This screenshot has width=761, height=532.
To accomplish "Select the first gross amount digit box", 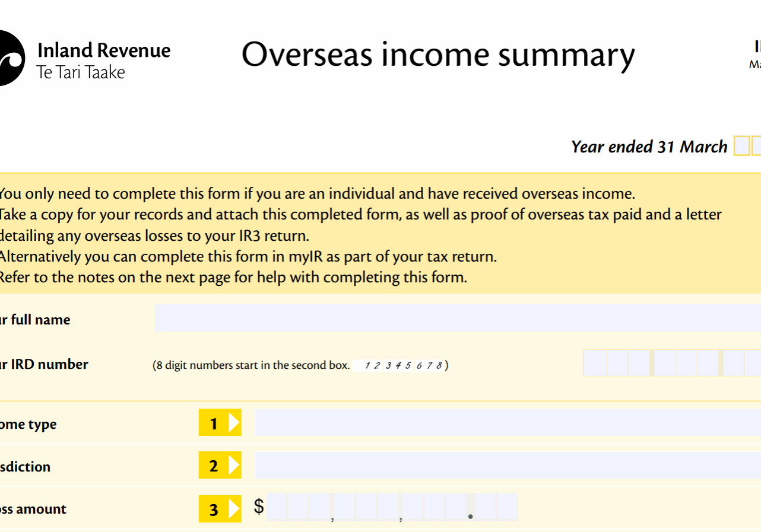I will pyautogui.click(x=277, y=507).
